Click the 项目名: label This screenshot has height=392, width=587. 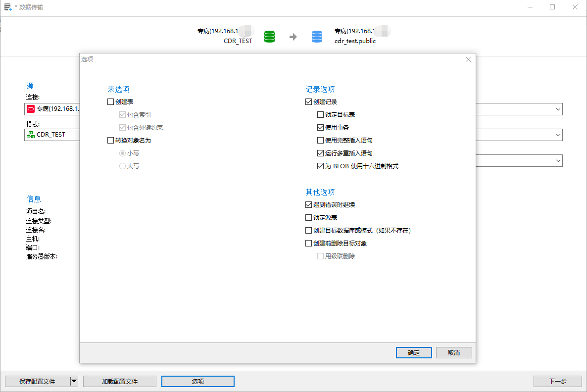(36, 211)
